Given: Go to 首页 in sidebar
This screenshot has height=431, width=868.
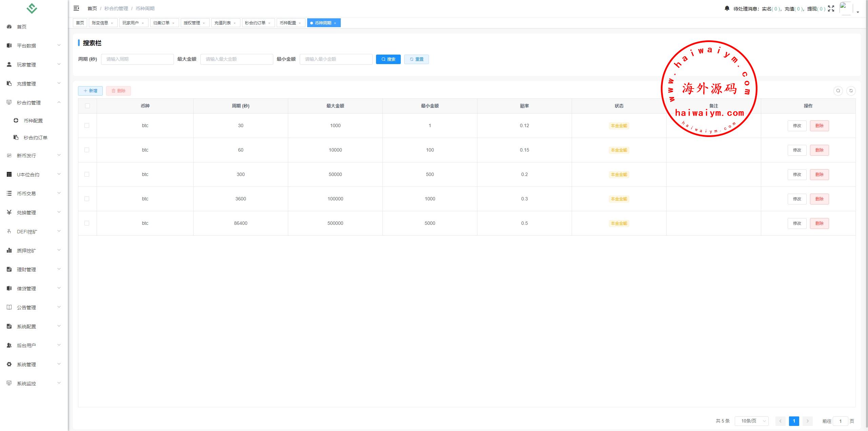Looking at the screenshot, I should 21,27.
